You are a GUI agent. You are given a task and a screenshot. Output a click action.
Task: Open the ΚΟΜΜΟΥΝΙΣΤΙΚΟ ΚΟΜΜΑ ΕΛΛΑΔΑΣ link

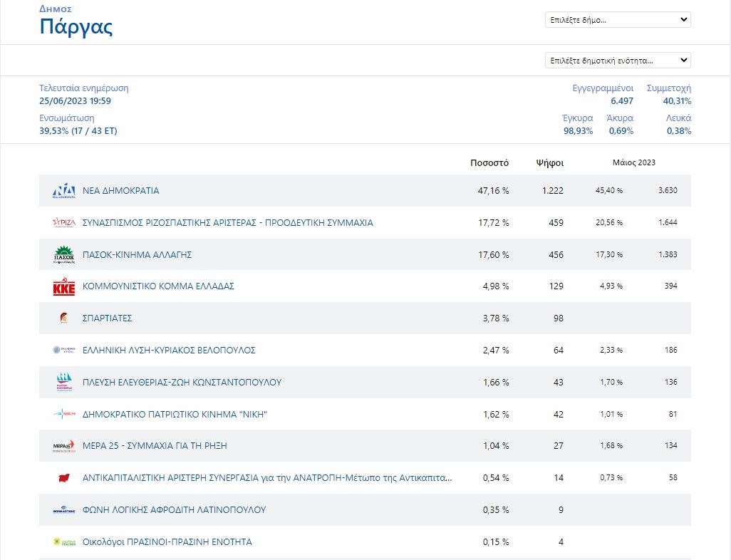(158, 286)
